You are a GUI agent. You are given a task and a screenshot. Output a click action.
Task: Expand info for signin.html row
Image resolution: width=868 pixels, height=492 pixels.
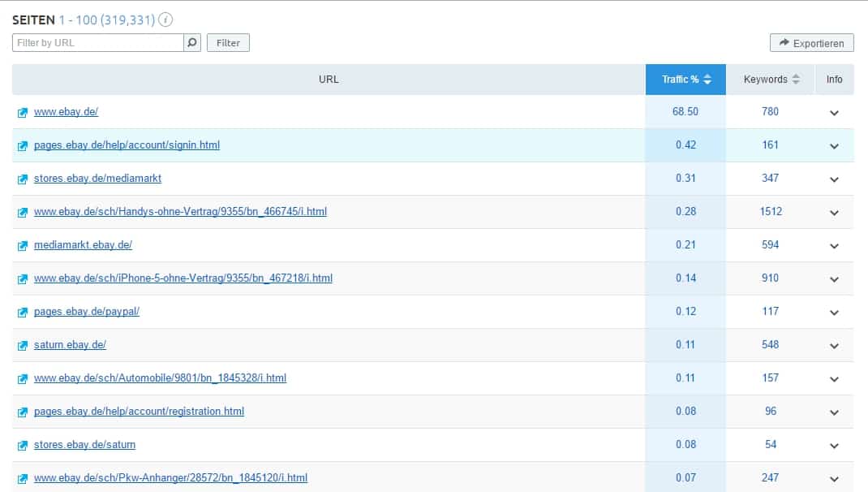[x=834, y=145]
